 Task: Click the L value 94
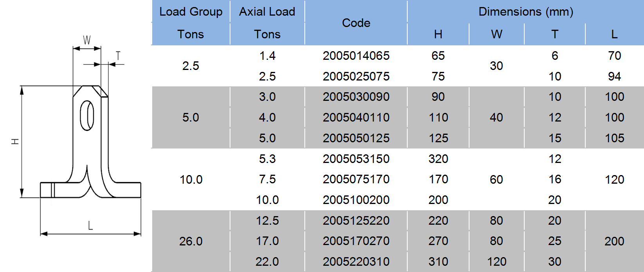click(614, 76)
